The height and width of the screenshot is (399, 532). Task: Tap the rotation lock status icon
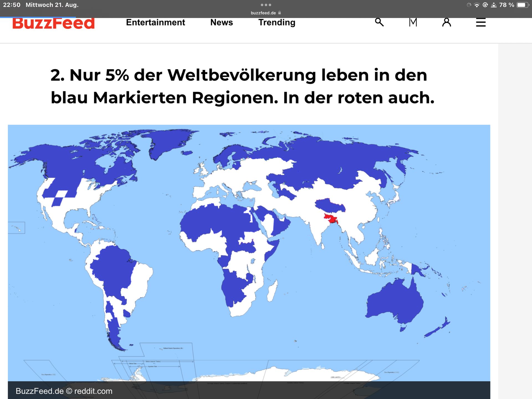coord(485,5)
